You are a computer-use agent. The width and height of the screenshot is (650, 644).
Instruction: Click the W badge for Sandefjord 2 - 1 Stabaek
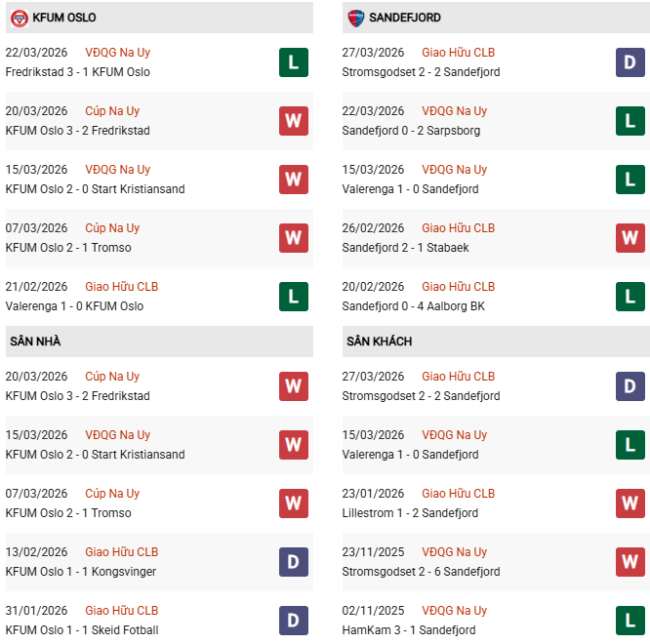(x=630, y=237)
